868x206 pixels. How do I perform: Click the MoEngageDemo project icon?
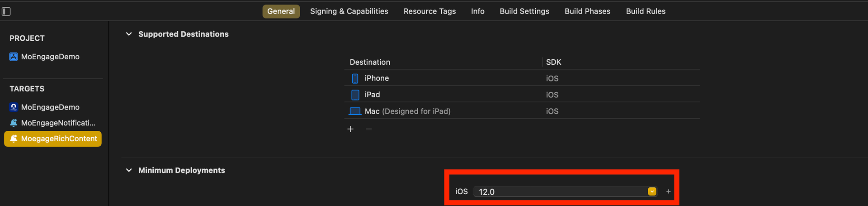click(14, 57)
